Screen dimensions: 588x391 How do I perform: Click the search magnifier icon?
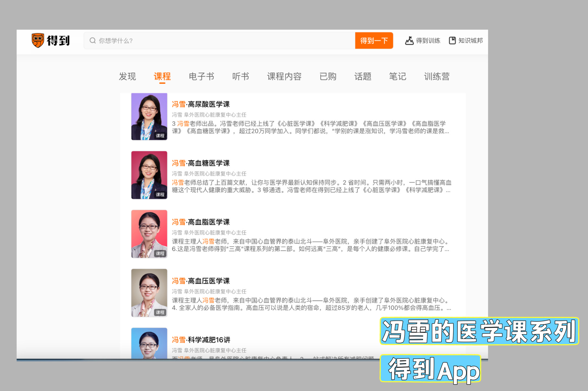pyautogui.click(x=93, y=41)
